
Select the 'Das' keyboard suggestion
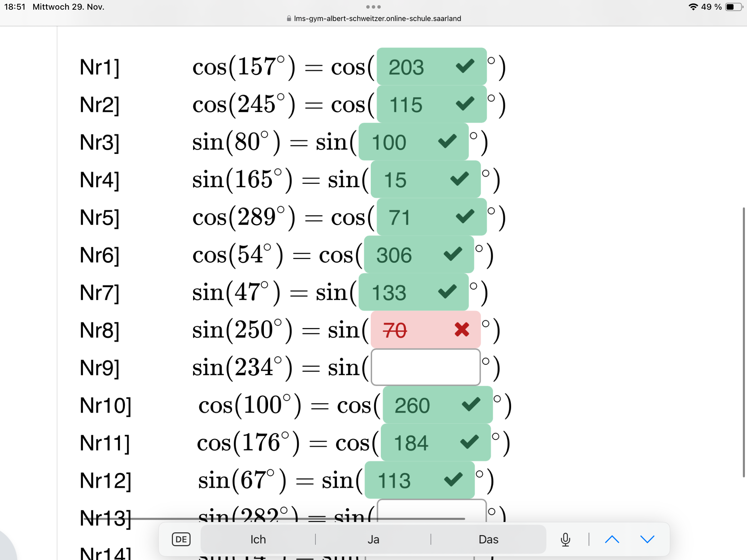(488, 539)
